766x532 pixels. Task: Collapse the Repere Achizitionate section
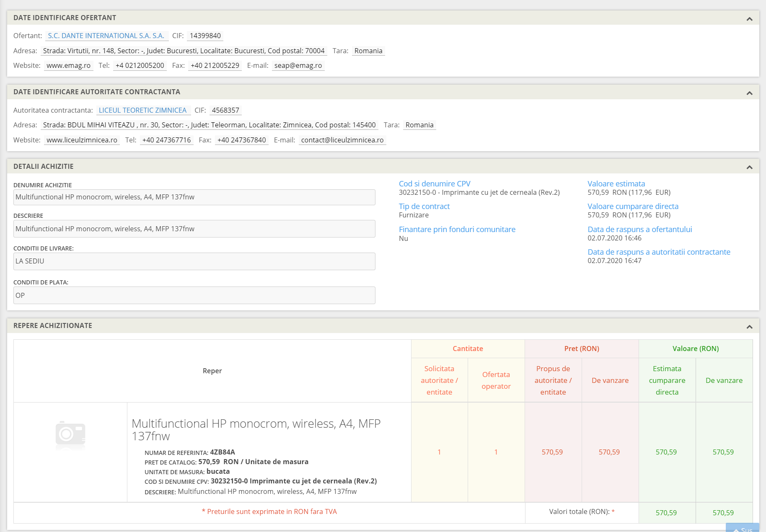click(x=750, y=327)
